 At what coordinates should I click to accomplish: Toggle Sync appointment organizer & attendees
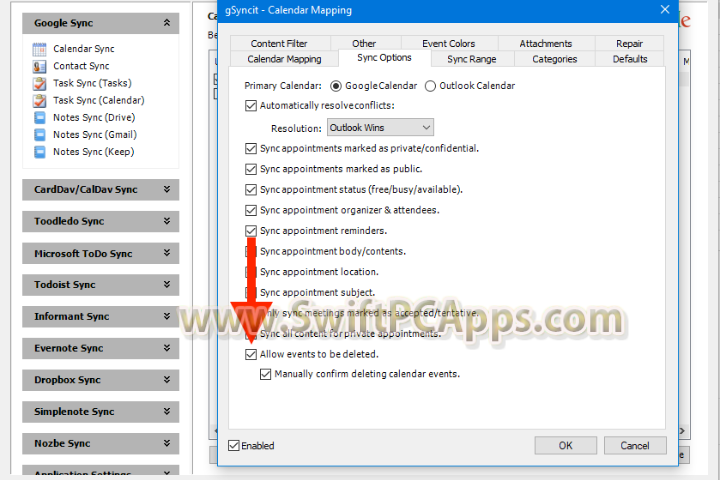251,210
